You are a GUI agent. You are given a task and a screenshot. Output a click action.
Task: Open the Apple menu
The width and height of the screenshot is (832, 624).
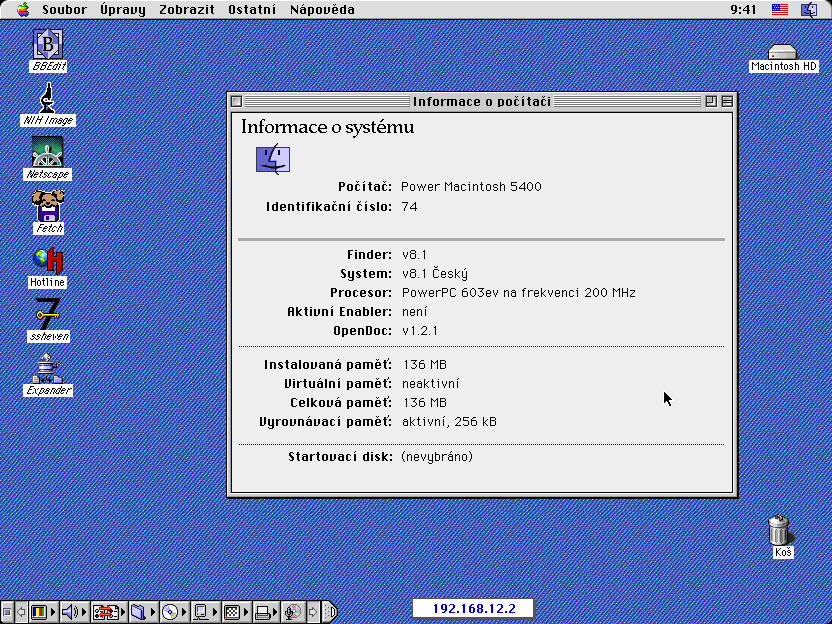tap(23, 10)
